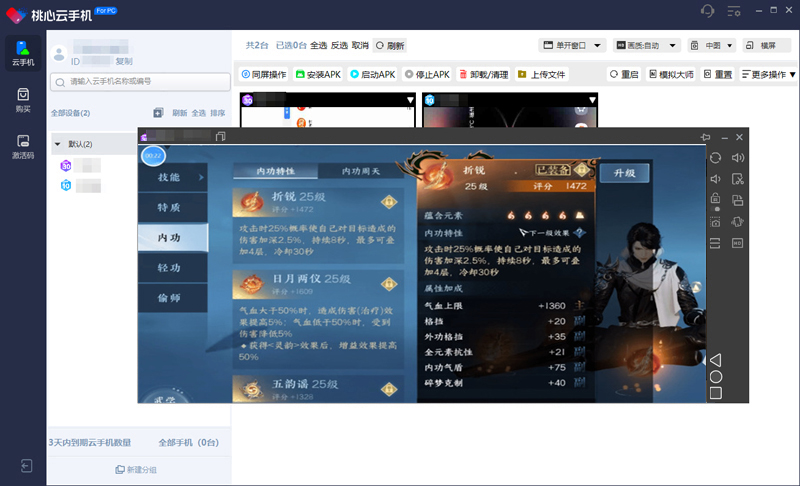800x486 pixels.
Task: Toggle the lock icon in phone toolbar
Action: click(x=715, y=199)
